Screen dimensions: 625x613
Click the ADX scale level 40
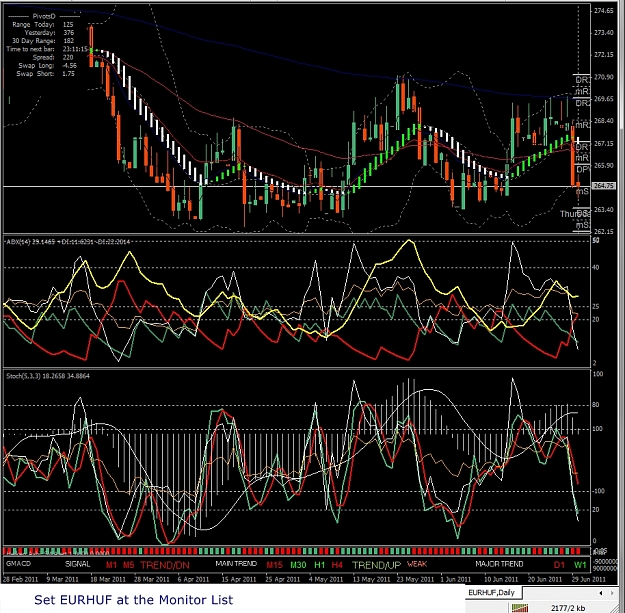coord(596,267)
